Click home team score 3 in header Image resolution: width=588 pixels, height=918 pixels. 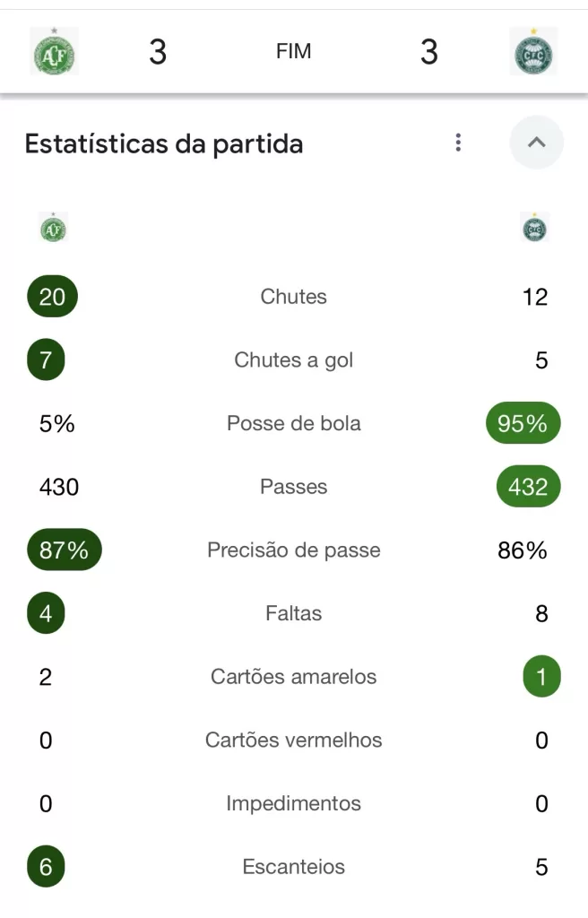(x=158, y=52)
